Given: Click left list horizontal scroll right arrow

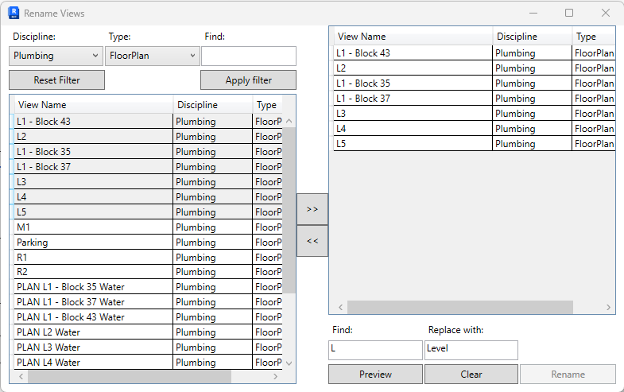Looking at the screenshot, I should (275, 376).
